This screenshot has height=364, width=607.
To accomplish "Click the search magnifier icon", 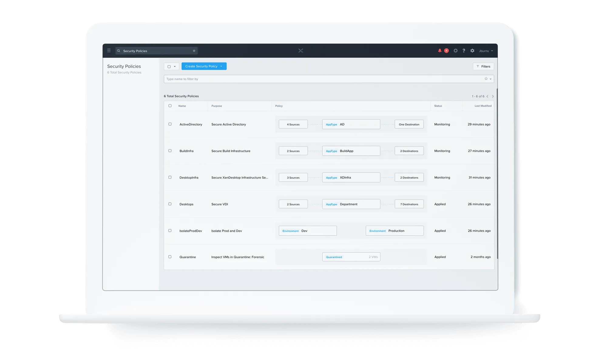I will click(x=119, y=51).
